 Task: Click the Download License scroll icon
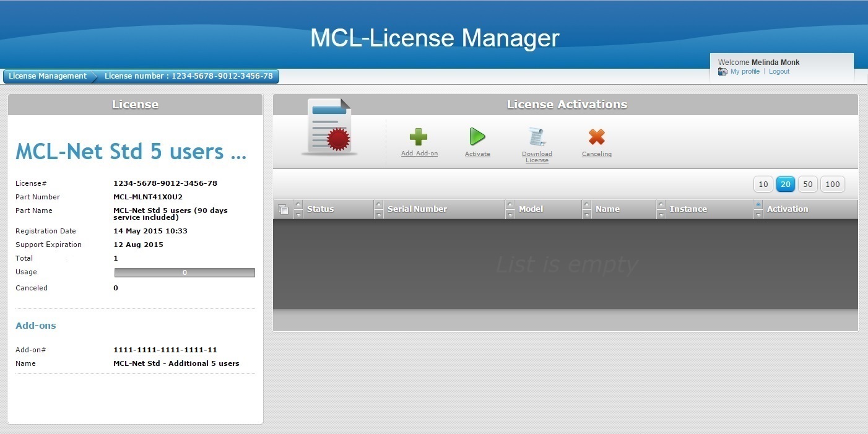pos(536,137)
